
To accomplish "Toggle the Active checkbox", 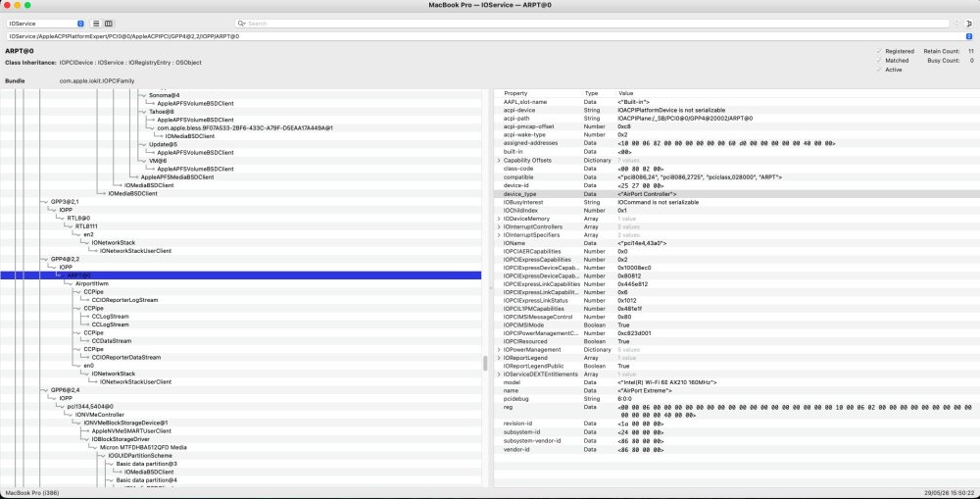I will [x=879, y=70].
